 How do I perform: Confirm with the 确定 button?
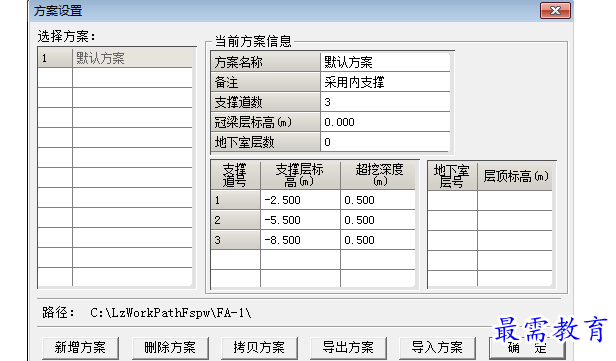(527, 347)
